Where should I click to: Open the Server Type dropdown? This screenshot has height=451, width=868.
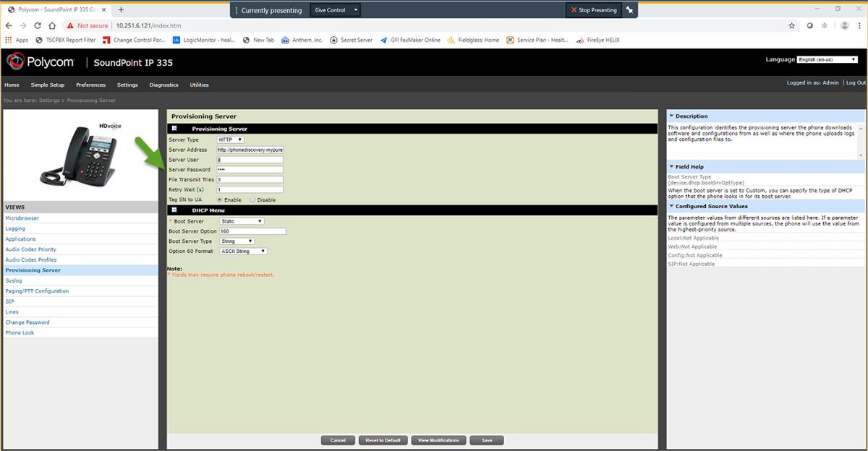tap(229, 139)
